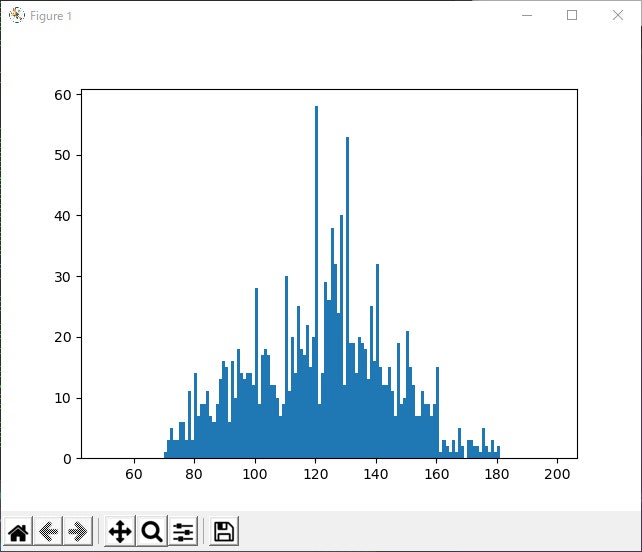Viewport: 642px width, 552px height.
Task: Click the tallest histogram bar near 120
Action: 316,282
